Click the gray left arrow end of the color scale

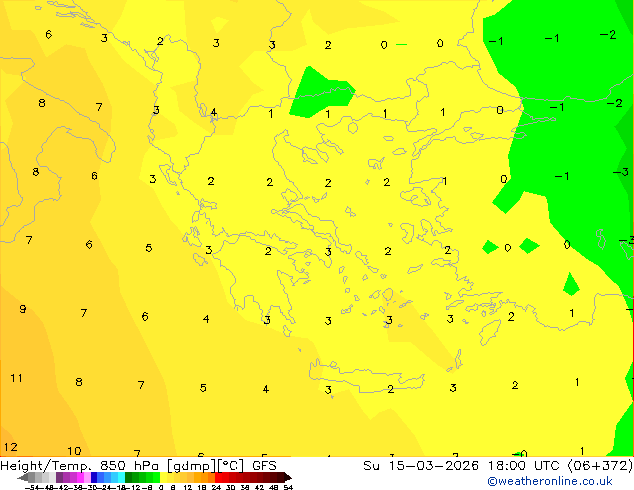coord(23,477)
